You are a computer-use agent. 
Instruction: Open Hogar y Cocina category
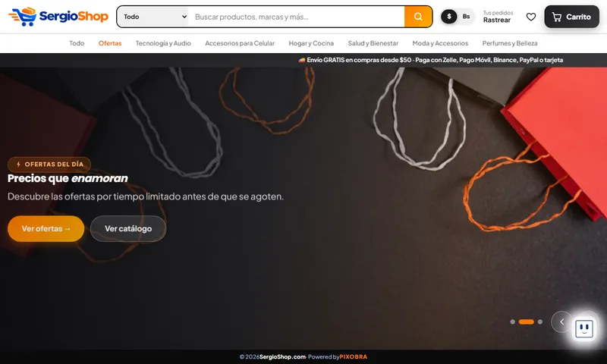pyautogui.click(x=311, y=43)
